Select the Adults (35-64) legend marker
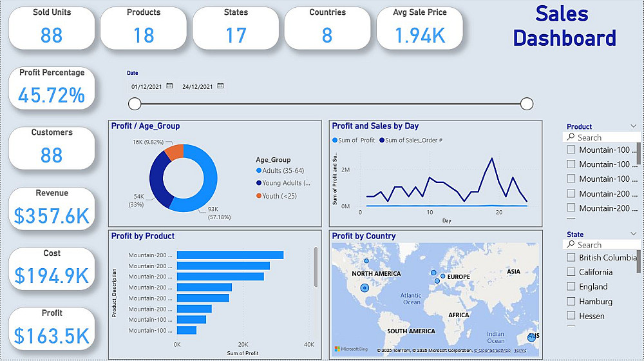The width and height of the screenshot is (644, 361). pos(259,171)
